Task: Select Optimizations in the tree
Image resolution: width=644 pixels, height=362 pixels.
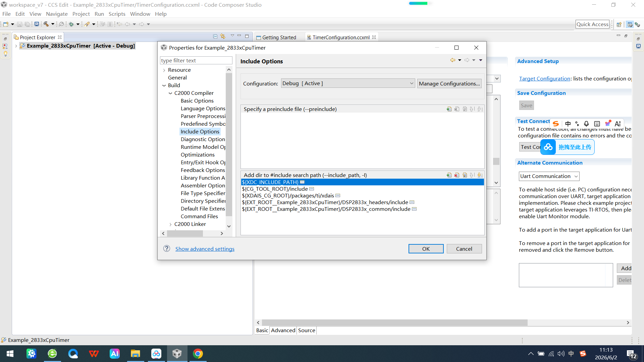Action: [x=198, y=155]
